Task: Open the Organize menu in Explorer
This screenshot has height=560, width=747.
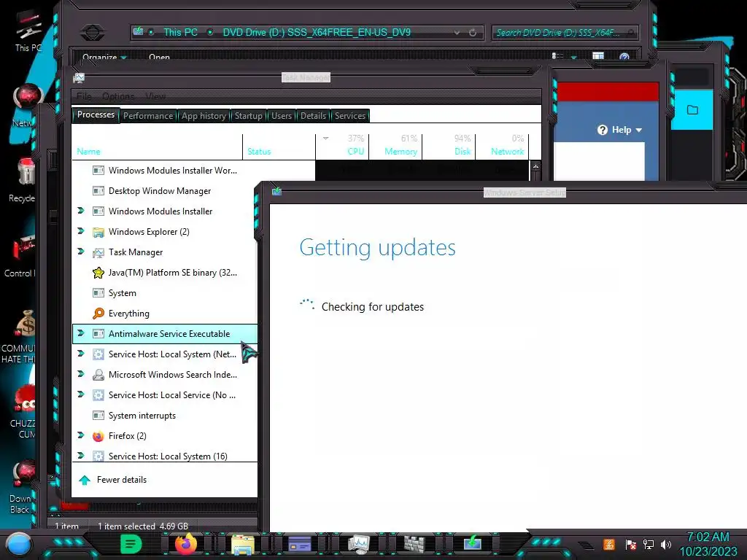Action: click(104, 57)
